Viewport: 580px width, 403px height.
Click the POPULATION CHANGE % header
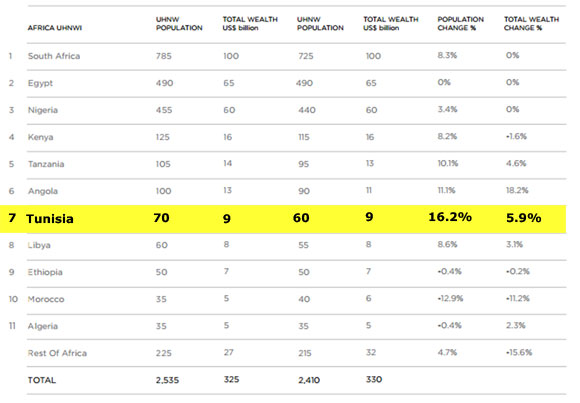461,24
